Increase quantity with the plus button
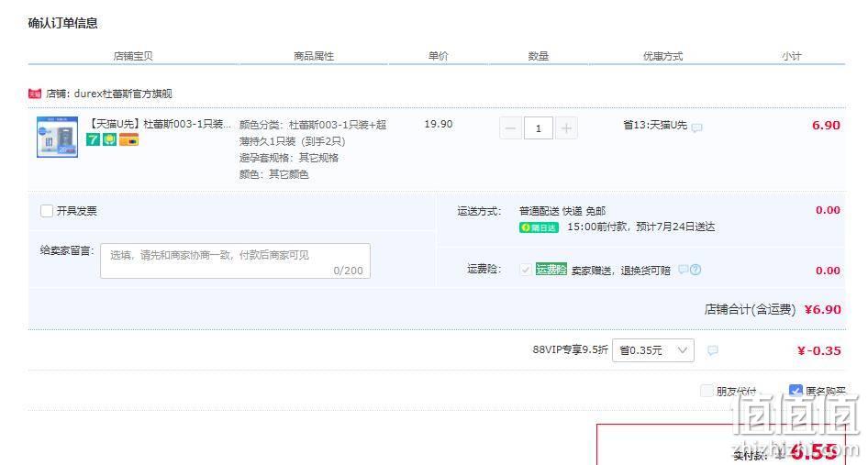 [x=566, y=128]
